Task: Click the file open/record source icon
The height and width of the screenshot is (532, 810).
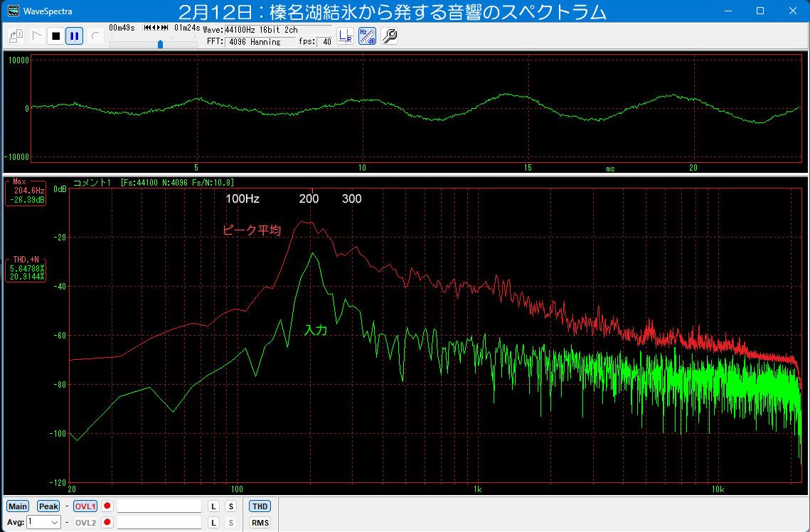Action: tap(16, 36)
